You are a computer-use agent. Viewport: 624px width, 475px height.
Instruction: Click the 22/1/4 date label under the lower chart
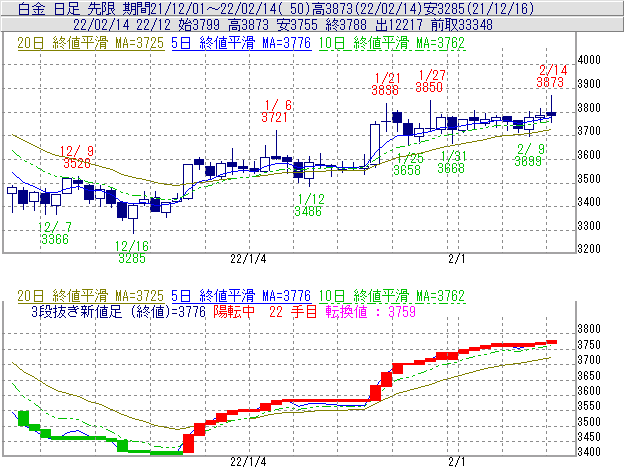[x=248, y=462]
